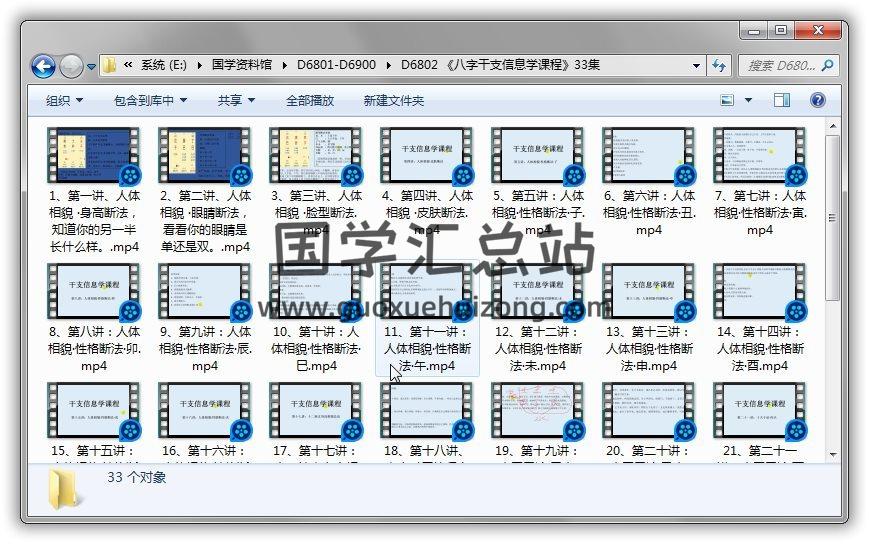
Task: Click the 33 个对象 status text
Action: point(136,477)
